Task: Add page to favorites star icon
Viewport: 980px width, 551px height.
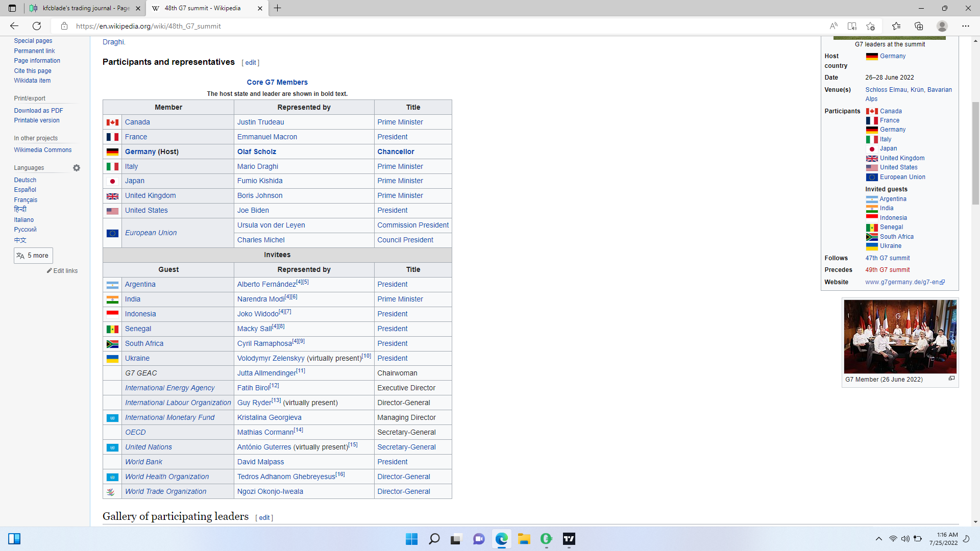Action: point(870,26)
